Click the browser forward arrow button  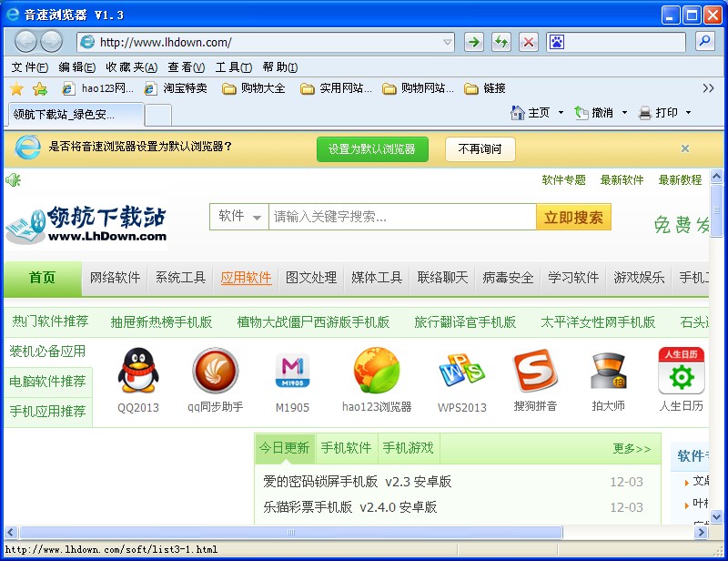[51, 42]
